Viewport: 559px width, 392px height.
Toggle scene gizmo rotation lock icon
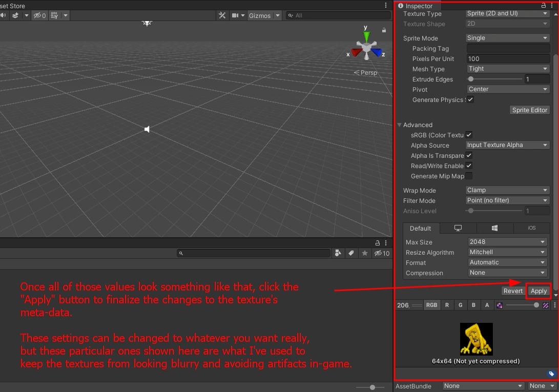pyautogui.click(x=384, y=30)
